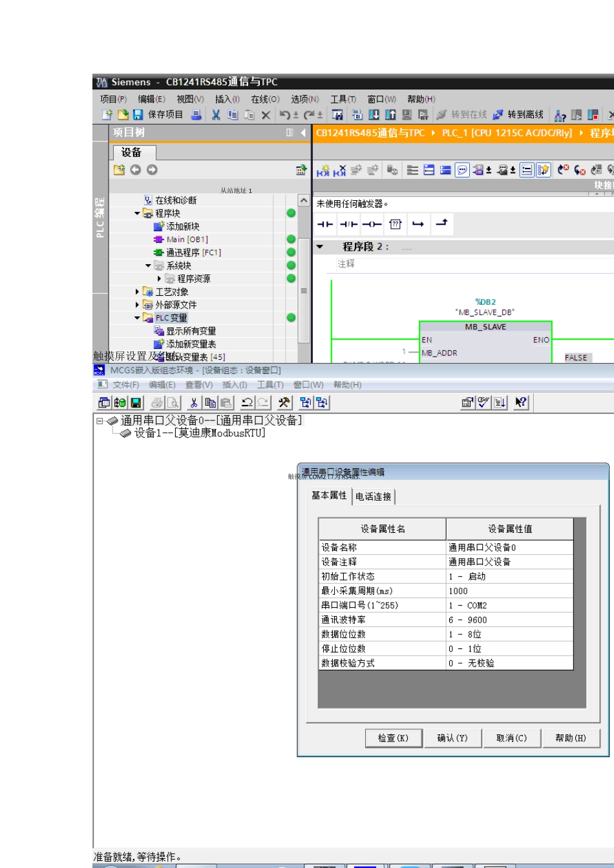The height and width of the screenshot is (868, 614).
Task: Open the 项目(P) menu in TIA Portal
Action: pyautogui.click(x=113, y=99)
